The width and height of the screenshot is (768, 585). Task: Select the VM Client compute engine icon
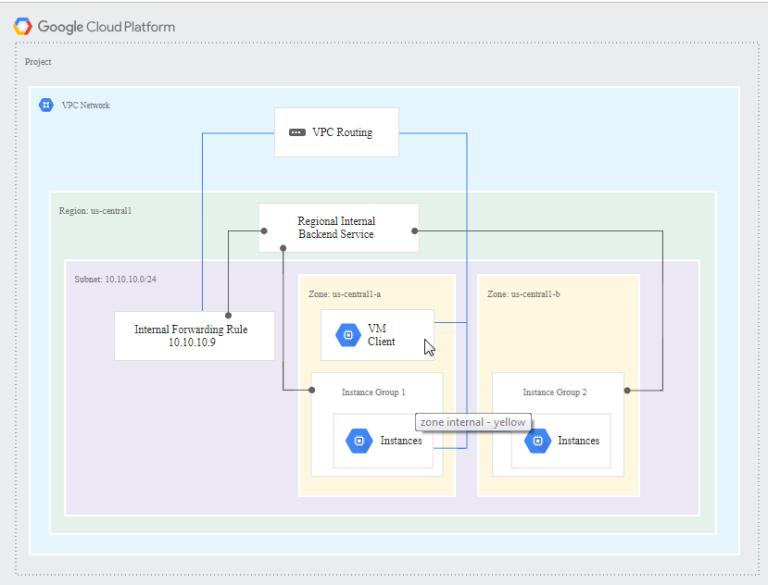[348, 335]
